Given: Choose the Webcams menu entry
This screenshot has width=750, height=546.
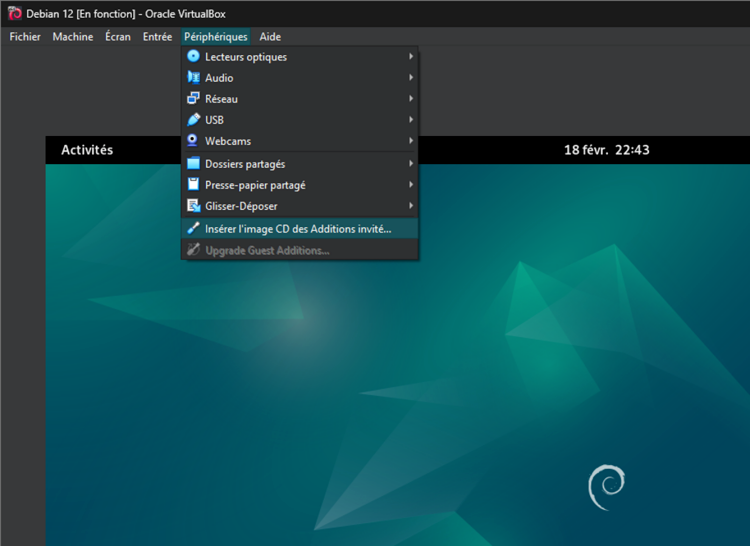Looking at the screenshot, I should pos(300,141).
